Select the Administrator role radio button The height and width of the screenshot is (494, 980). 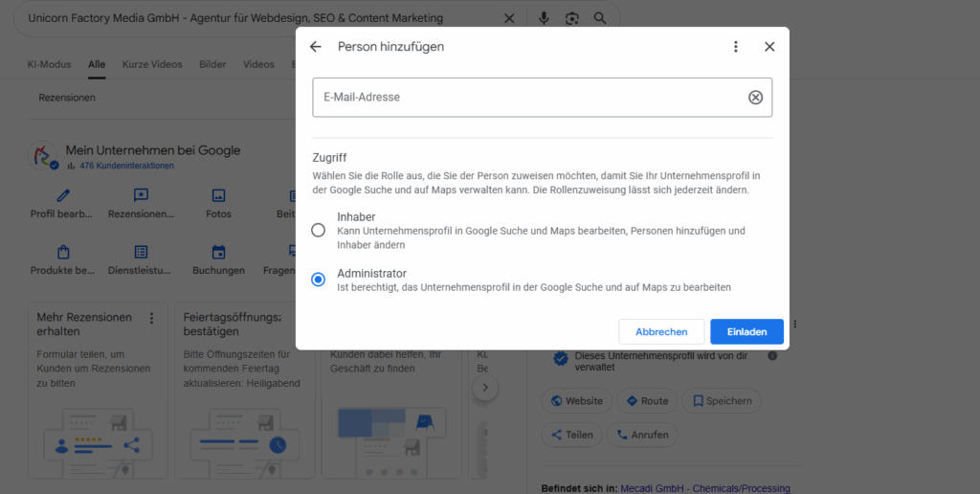319,280
